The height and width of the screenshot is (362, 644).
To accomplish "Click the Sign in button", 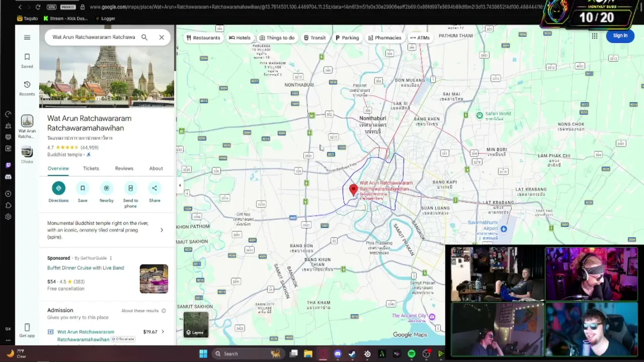I will pos(620,36).
